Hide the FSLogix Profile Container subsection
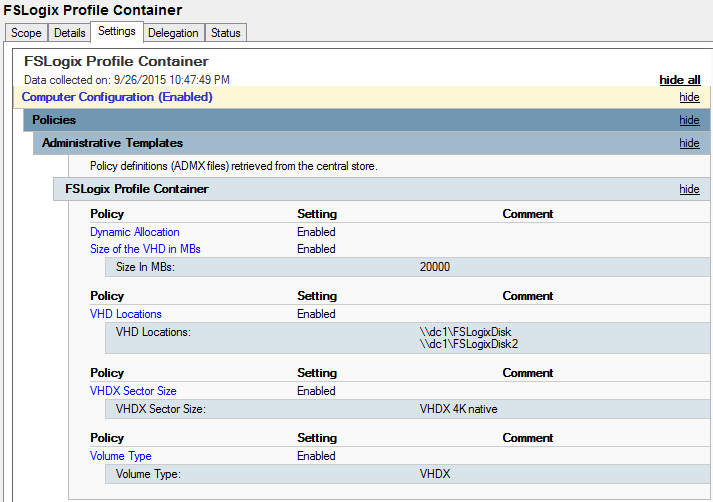This screenshot has width=713, height=502. (x=689, y=189)
